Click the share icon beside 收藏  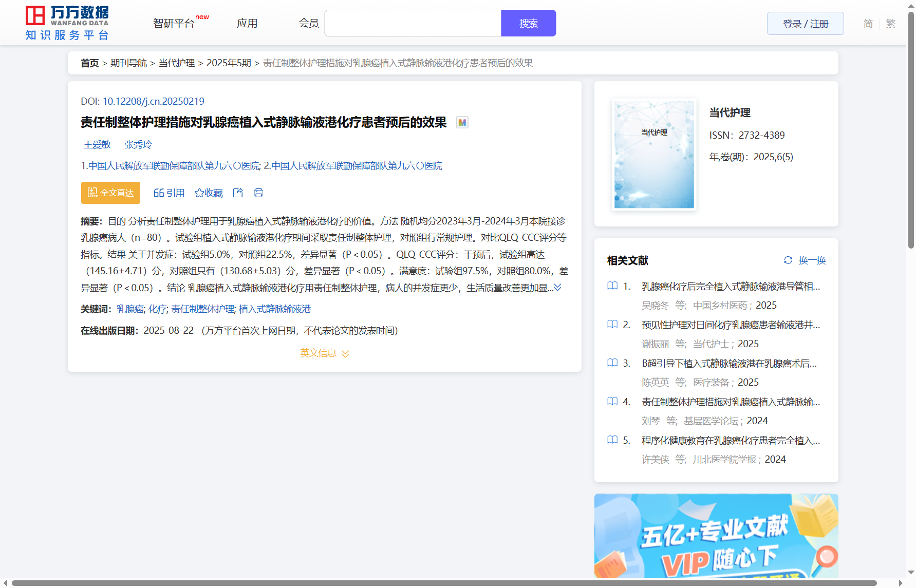pos(238,193)
